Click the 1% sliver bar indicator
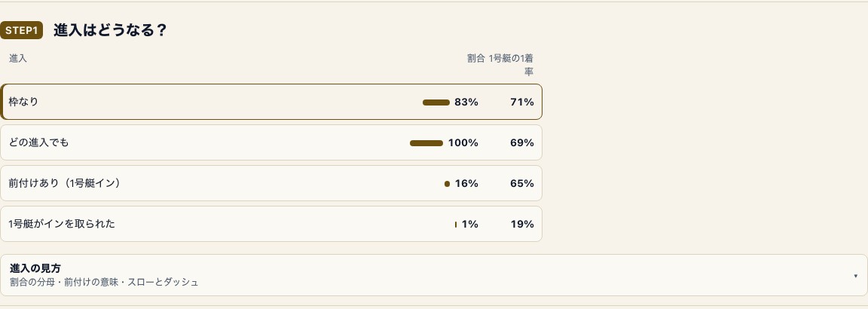This screenshot has width=868, height=309. [456, 225]
